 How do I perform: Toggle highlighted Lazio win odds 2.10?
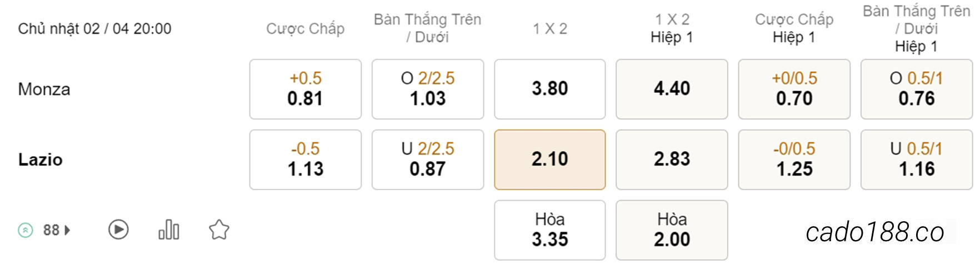click(550, 160)
